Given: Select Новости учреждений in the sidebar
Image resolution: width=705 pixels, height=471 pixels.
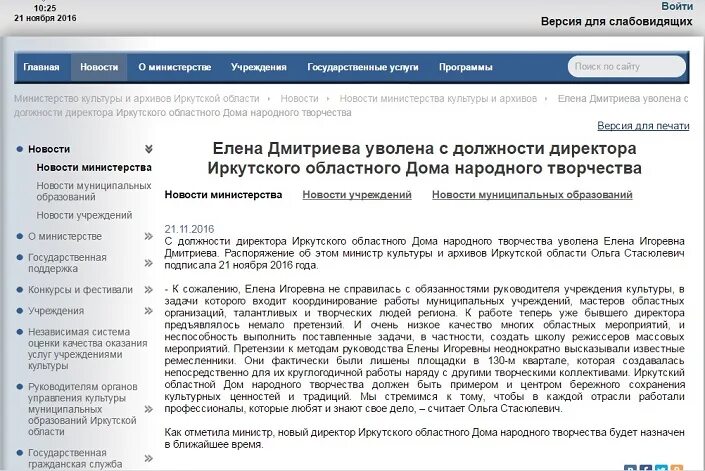Looking at the screenshot, I should point(85,215).
